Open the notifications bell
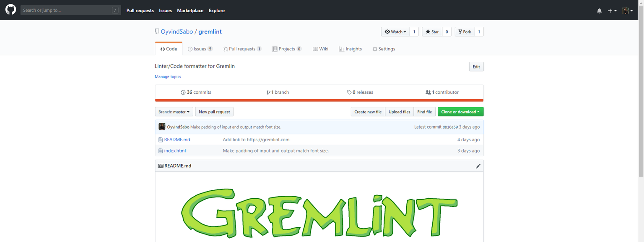The image size is (644, 242). (x=599, y=11)
